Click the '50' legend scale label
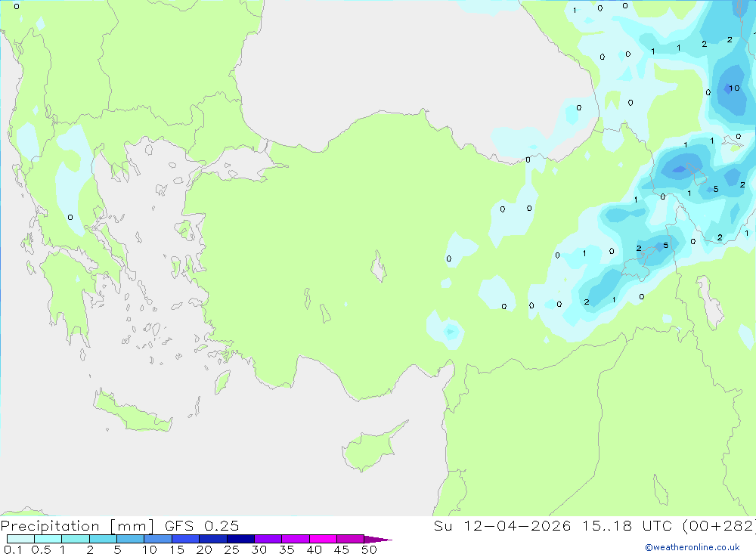 [x=369, y=549]
